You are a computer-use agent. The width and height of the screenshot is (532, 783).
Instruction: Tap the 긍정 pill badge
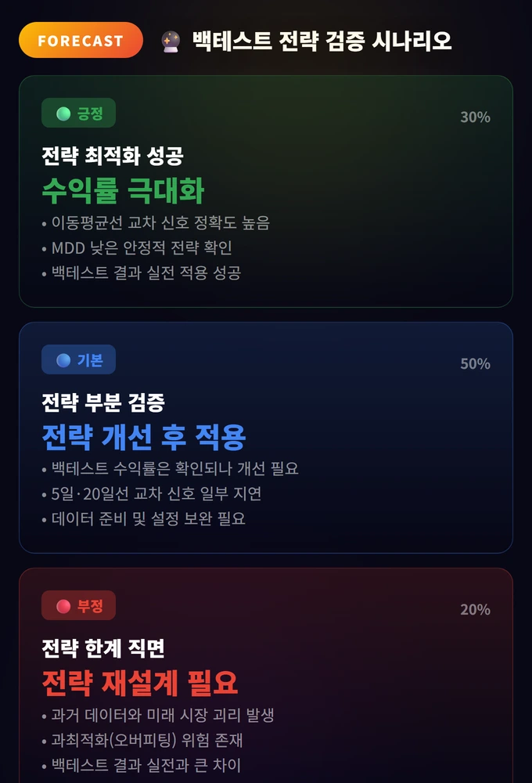click(x=79, y=113)
